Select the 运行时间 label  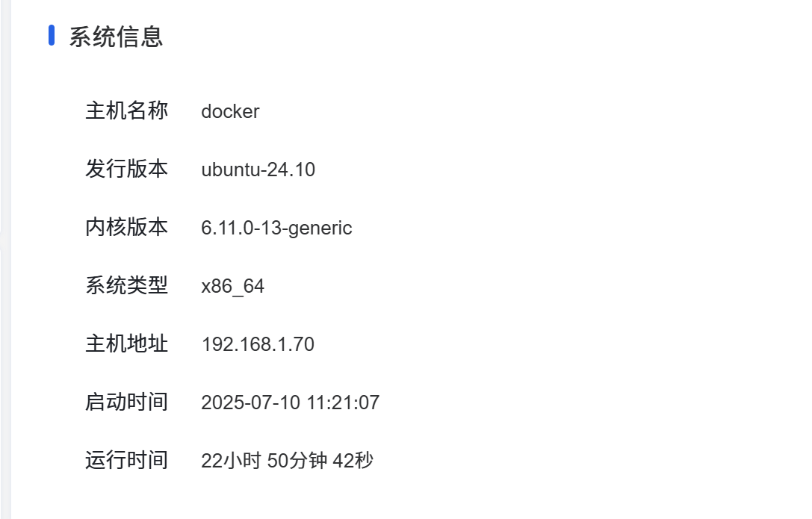pos(127,460)
